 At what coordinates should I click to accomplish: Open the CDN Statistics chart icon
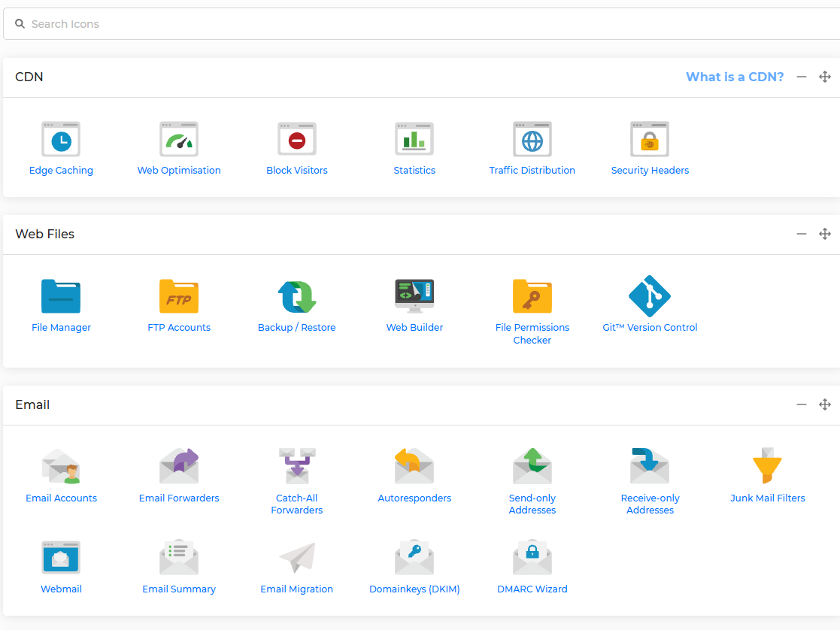tap(414, 139)
